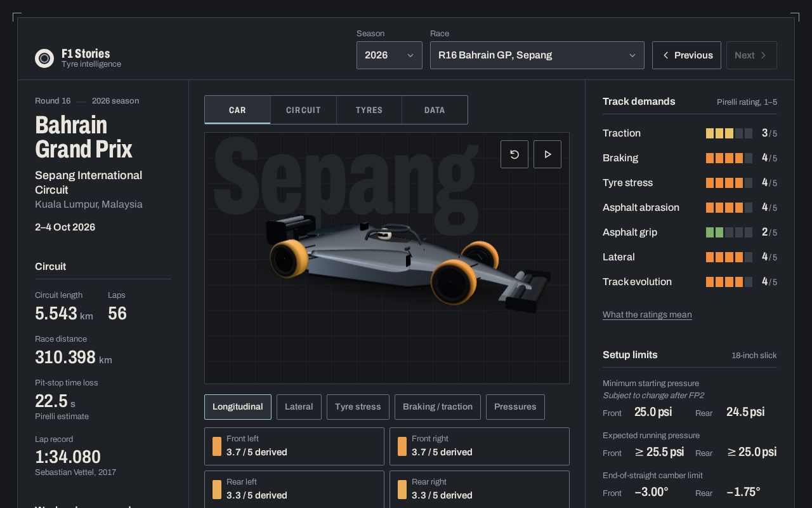Open the What the ratings mean link
Image resolution: width=812 pixels, height=508 pixels.
pyautogui.click(x=647, y=314)
